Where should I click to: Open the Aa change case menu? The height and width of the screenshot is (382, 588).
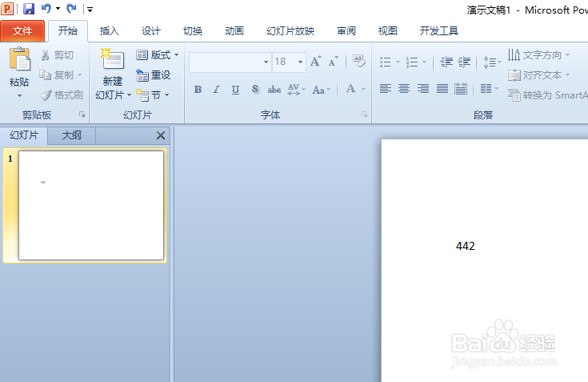[x=322, y=90]
